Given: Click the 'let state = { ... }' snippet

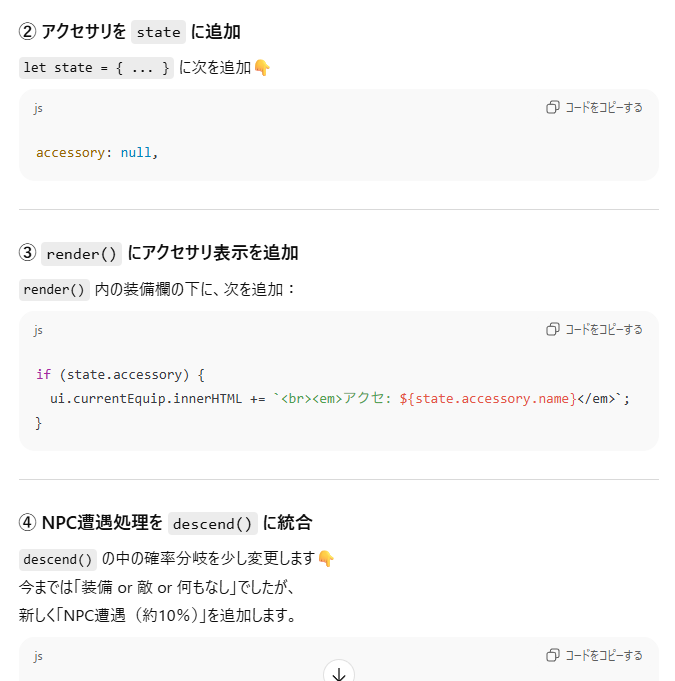Looking at the screenshot, I should 96,68.
